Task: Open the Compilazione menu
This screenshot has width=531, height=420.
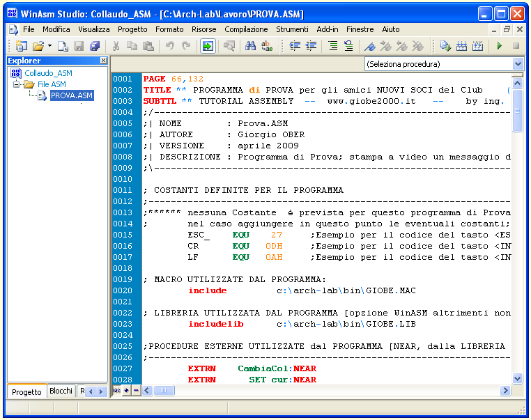Action: (x=246, y=29)
